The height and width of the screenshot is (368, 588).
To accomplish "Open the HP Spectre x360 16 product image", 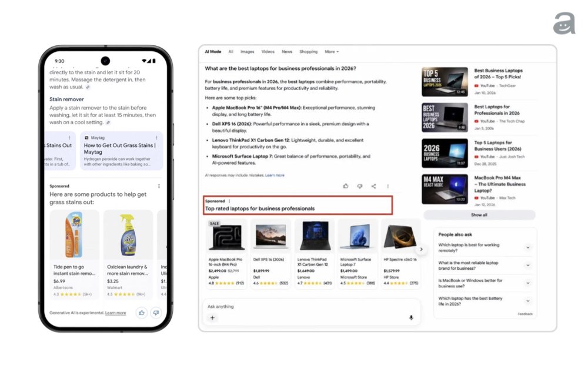I will coord(400,236).
